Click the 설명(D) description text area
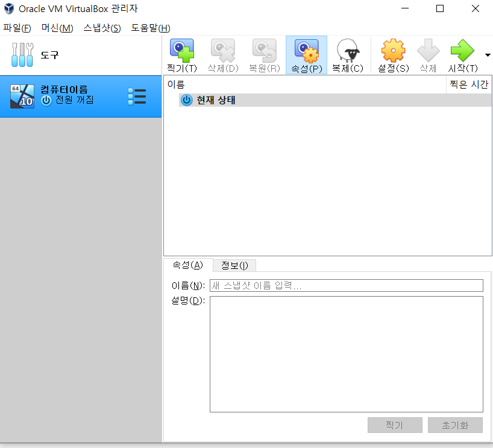Viewport: 493px width, 448px height. (x=346, y=355)
